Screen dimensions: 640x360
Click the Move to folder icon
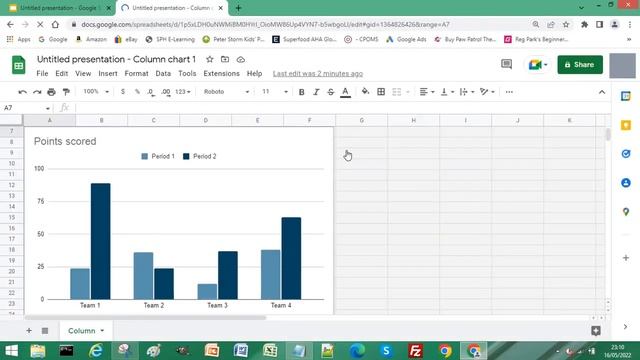point(225,60)
